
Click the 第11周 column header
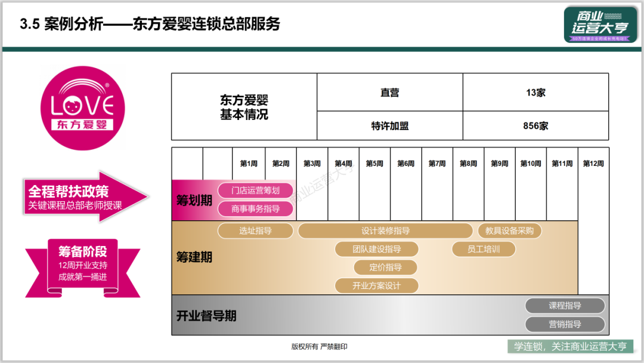[x=562, y=164]
